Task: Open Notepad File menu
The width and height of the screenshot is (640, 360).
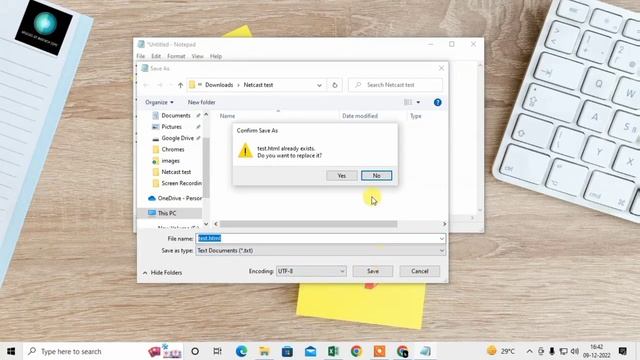Action: coord(141,56)
